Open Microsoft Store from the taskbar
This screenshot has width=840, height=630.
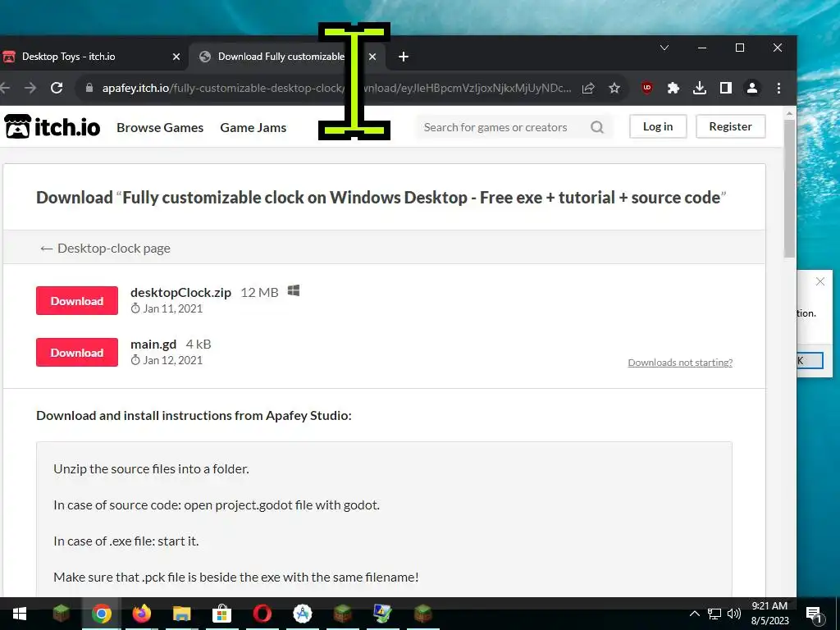point(221,614)
